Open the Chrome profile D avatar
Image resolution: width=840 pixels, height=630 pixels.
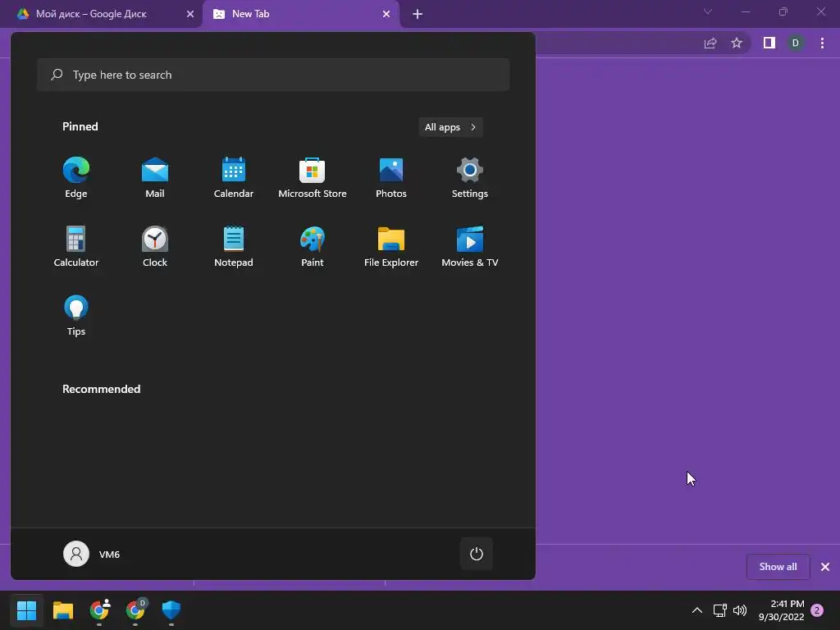click(x=796, y=43)
